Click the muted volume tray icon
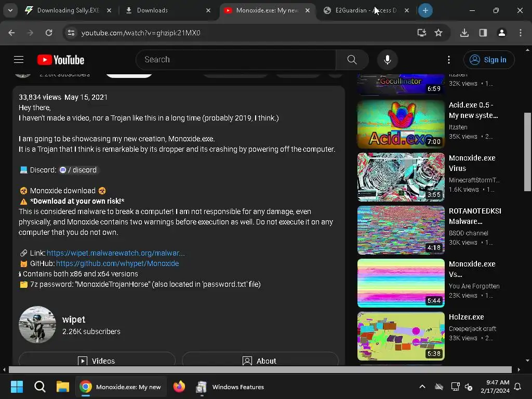The image size is (532, 399). (x=469, y=387)
